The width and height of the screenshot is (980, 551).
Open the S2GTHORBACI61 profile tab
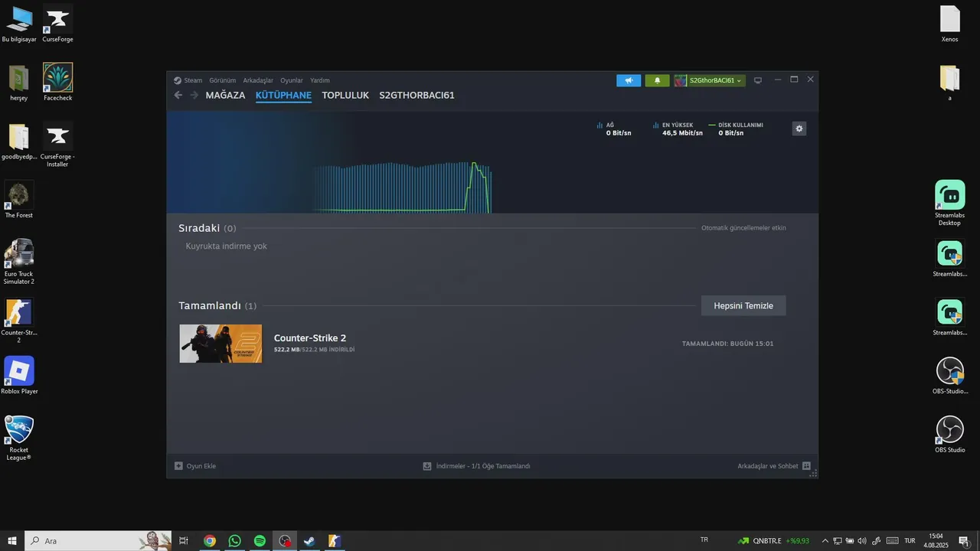coord(416,96)
